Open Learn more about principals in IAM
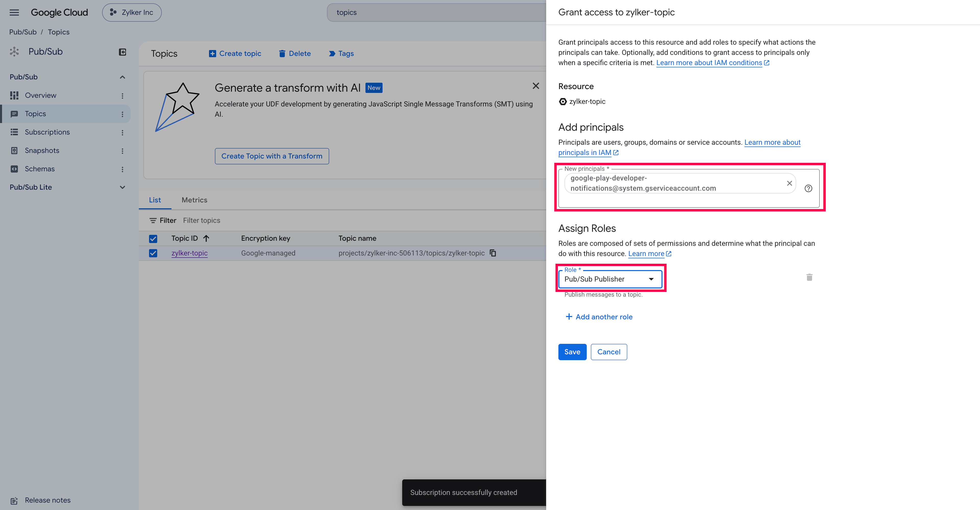 click(x=679, y=148)
